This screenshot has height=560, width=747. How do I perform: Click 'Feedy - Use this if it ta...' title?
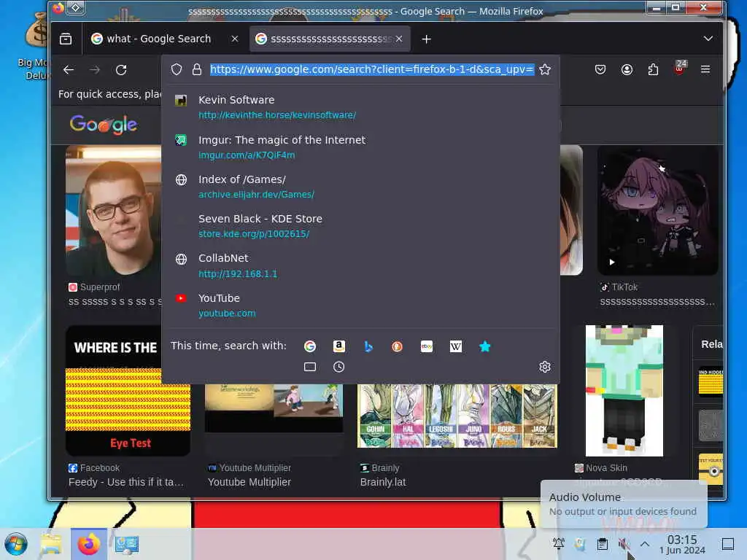click(125, 483)
